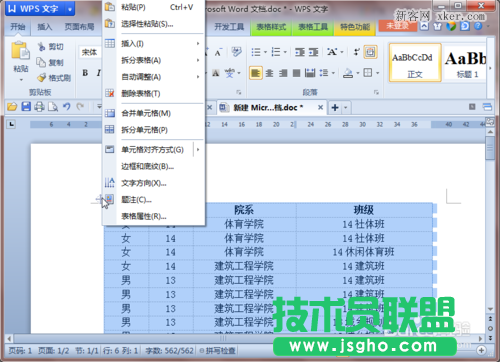This screenshot has height=362, width=500.
Task: Click the Print Preview icon
Action: pos(53,107)
